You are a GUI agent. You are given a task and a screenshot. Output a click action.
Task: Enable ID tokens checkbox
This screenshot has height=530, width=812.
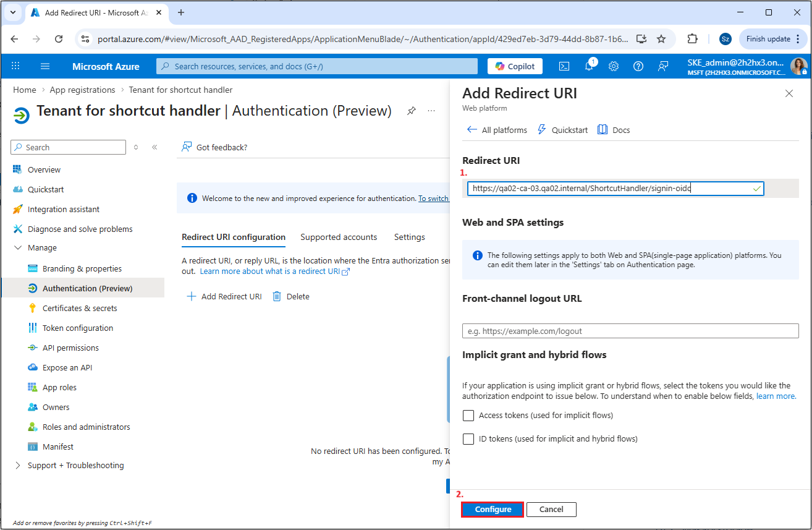468,439
